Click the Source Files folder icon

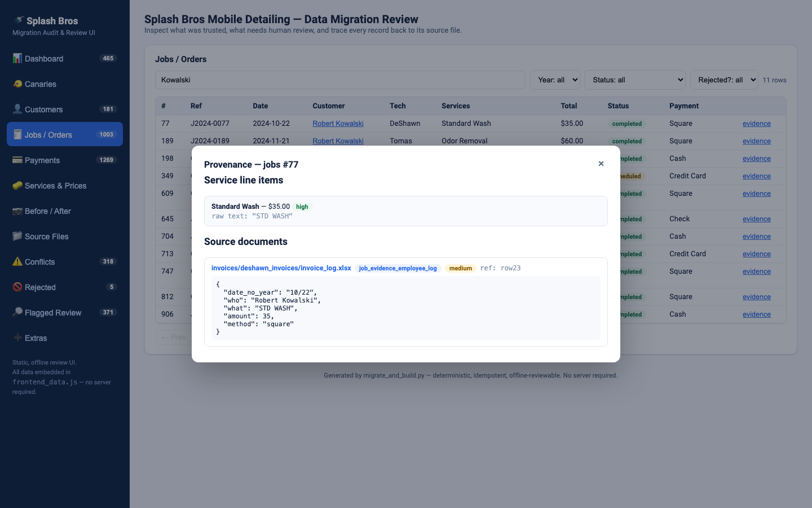(x=17, y=237)
